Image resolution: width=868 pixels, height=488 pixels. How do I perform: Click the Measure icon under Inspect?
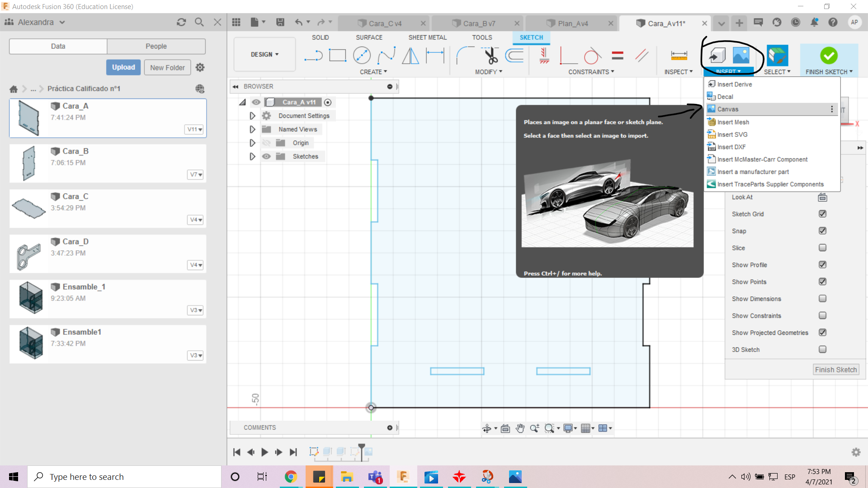679,56
